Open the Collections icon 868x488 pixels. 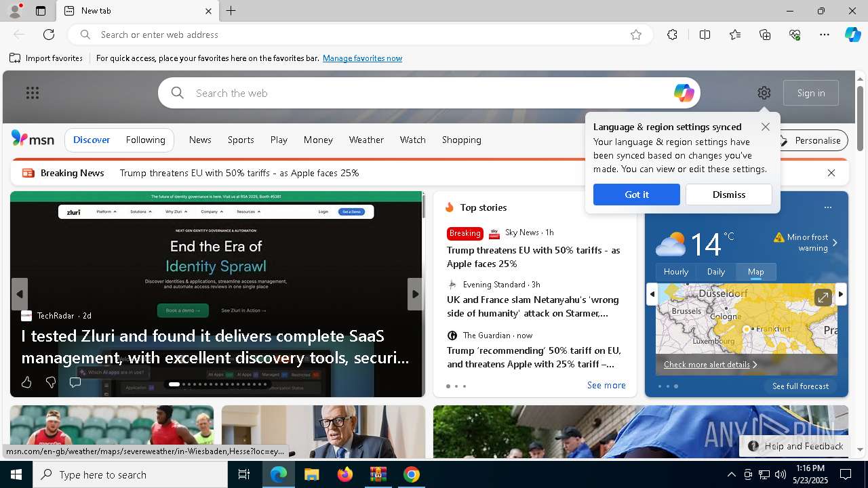pos(765,35)
